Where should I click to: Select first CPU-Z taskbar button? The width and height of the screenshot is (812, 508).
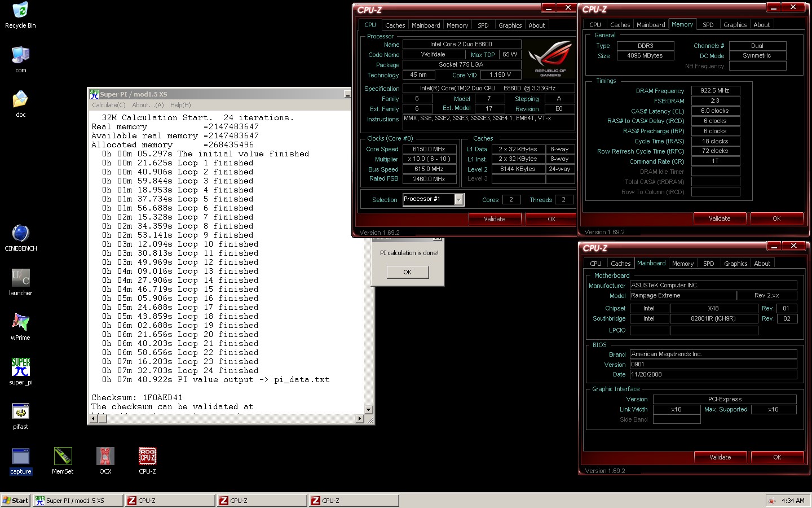point(170,501)
